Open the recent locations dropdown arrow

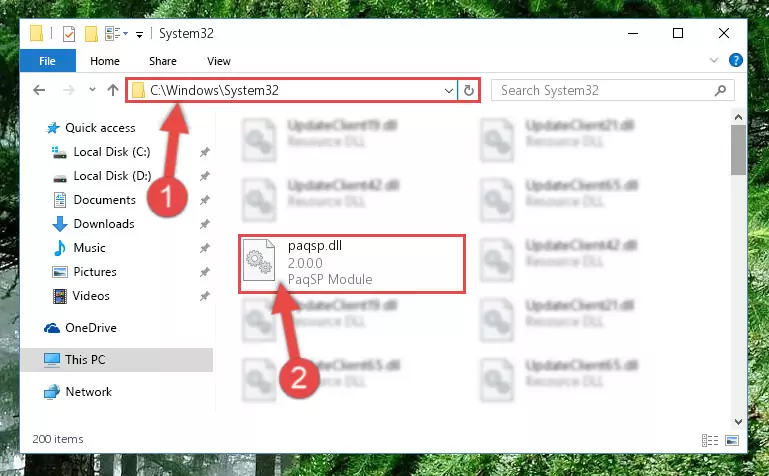tap(92, 90)
